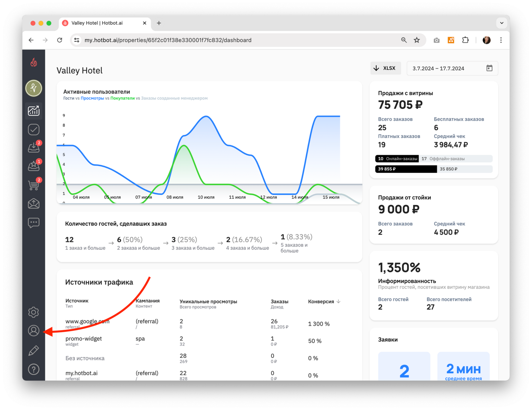532x410 pixels.
Task: Open the question mark help icon
Action: [34, 369]
